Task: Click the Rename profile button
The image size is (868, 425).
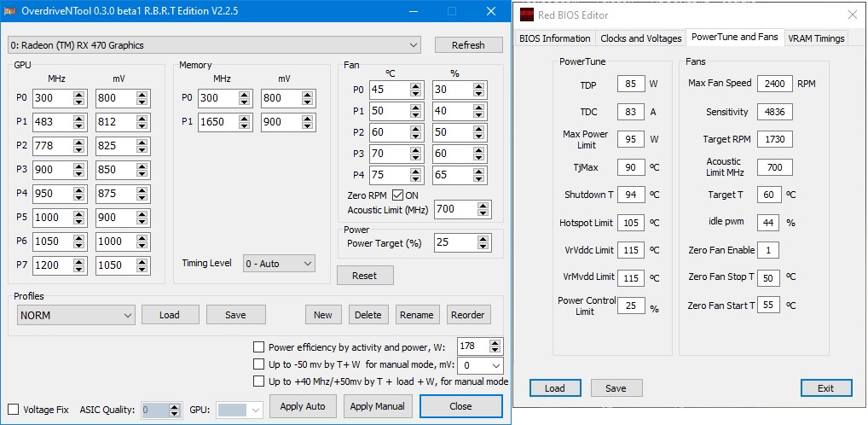Action: [x=417, y=315]
